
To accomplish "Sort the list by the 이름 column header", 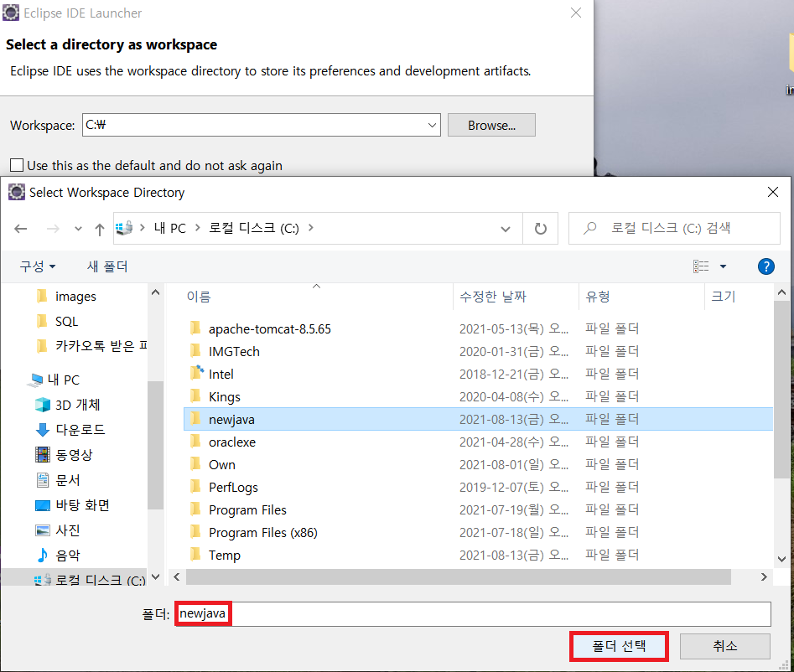I will 199,297.
